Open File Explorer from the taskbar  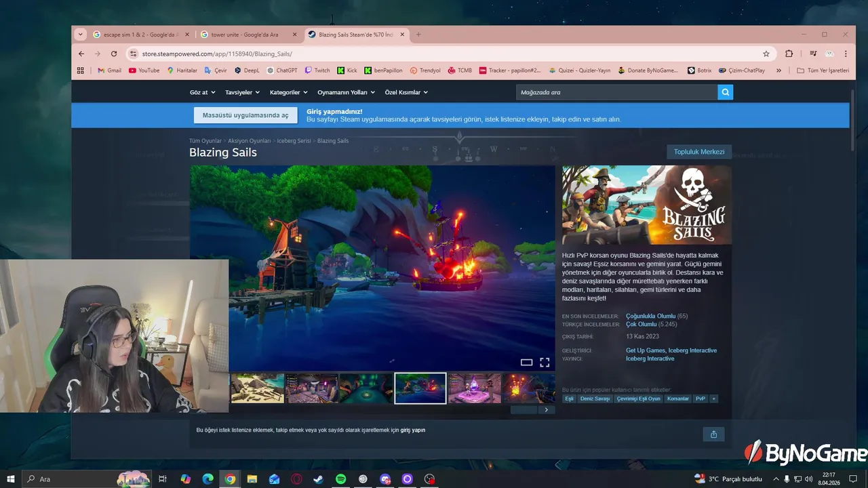[252, 479]
